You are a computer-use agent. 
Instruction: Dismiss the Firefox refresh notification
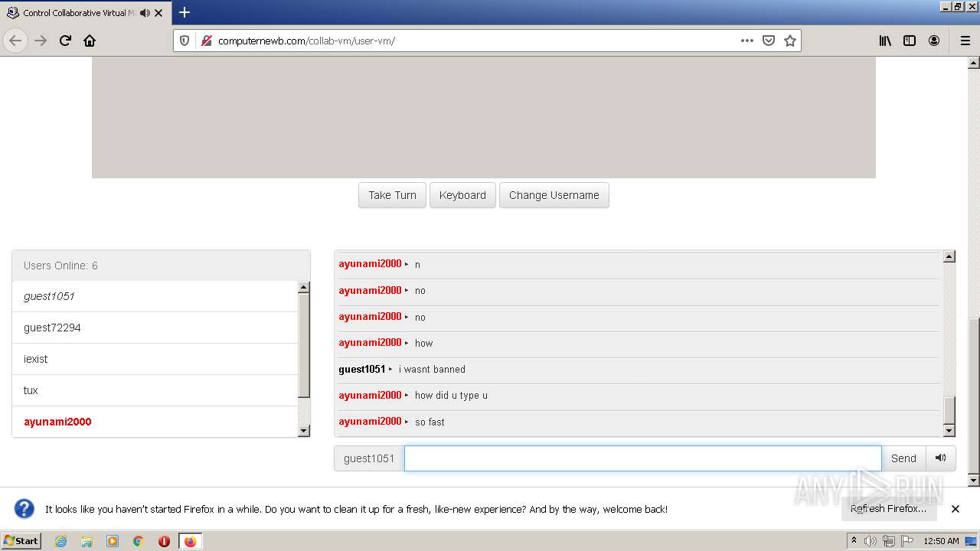(x=955, y=509)
